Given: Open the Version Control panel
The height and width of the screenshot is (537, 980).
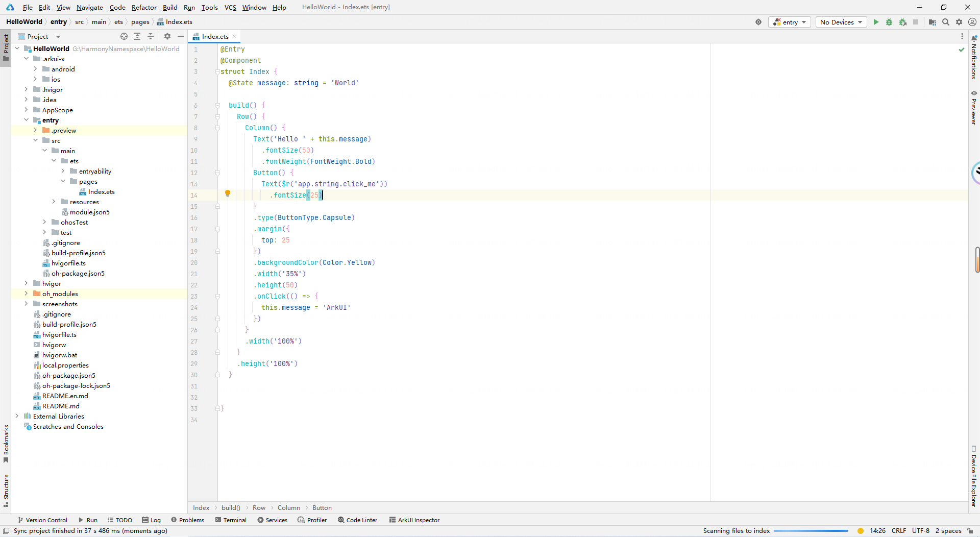Looking at the screenshot, I should click(x=43, y=520).
